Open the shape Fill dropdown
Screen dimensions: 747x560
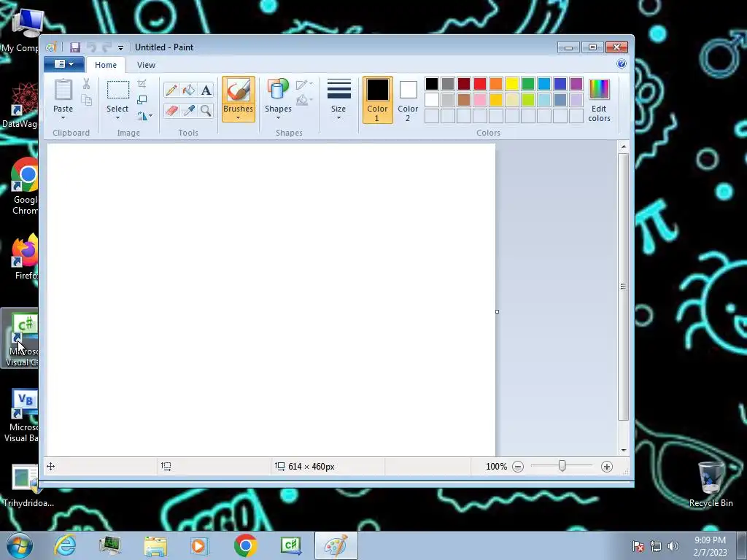(x=304, y=100)
